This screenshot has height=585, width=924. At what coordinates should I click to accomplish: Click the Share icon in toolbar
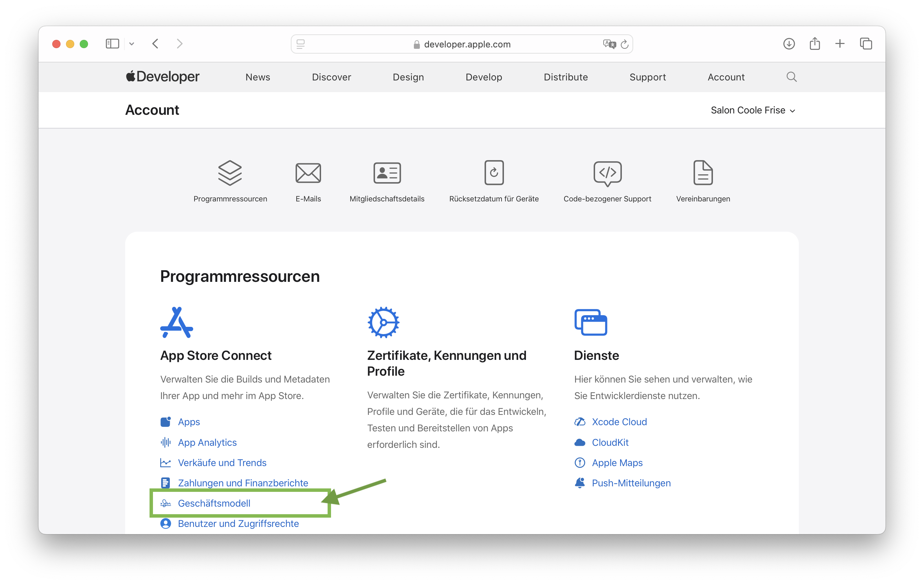tap(815, 43)
